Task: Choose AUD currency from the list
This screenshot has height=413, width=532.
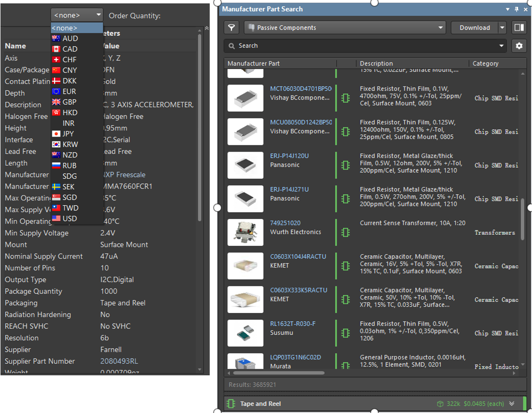Action: (77, 38)
